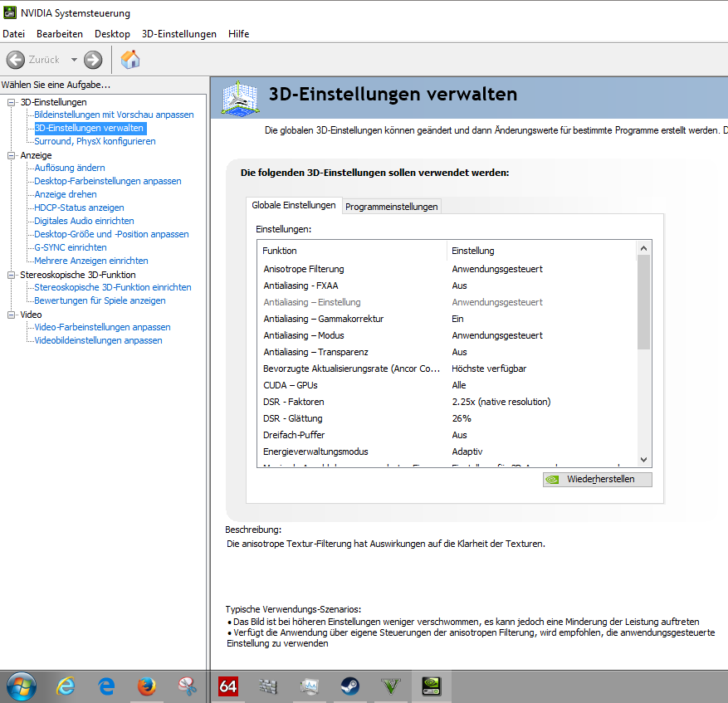Open Bildeinstellungen mit Vorschau anpassen

coord(114,115)
